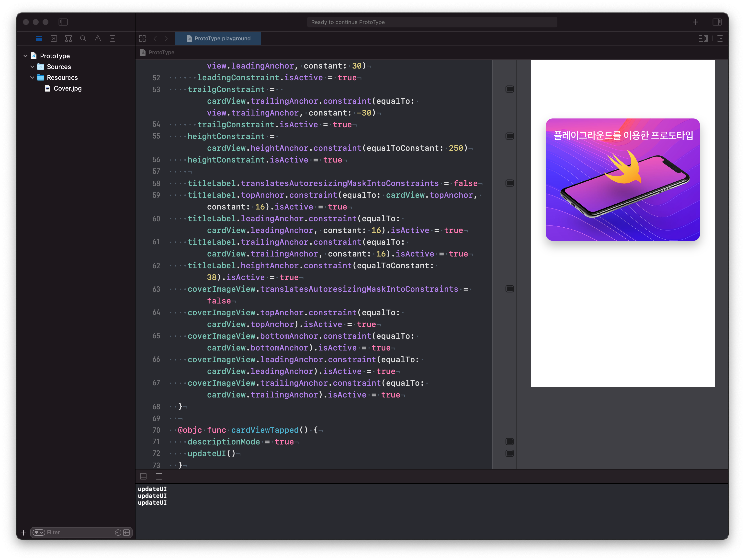The height and width of the screenshot is (560, 745).
Task: Toggle inline result view on line 53
Action: [509, 89]
